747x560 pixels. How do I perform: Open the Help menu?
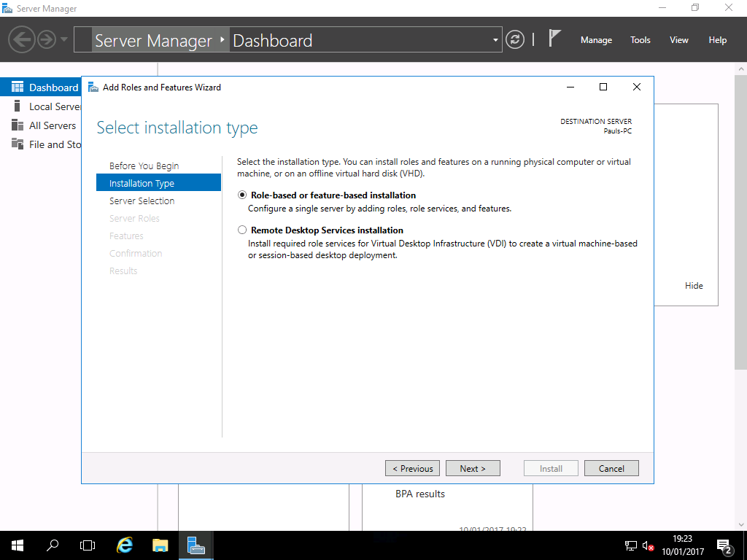pos(717,40)
